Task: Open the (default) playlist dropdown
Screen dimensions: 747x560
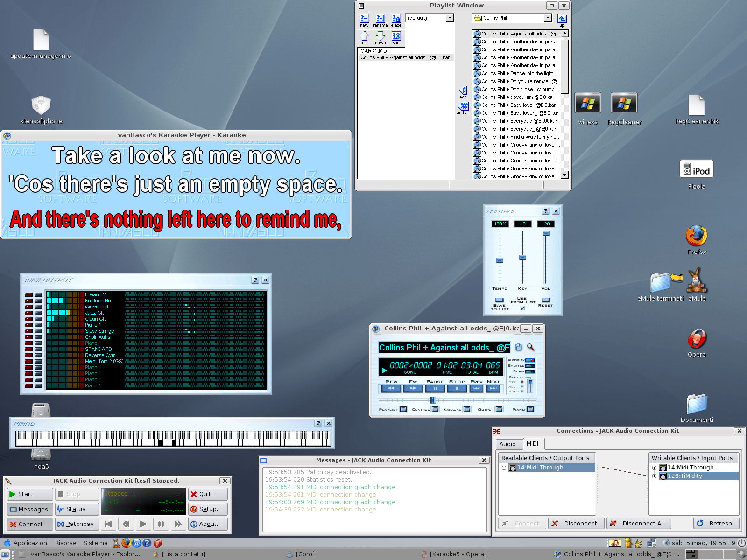Action: click(449, 17)
